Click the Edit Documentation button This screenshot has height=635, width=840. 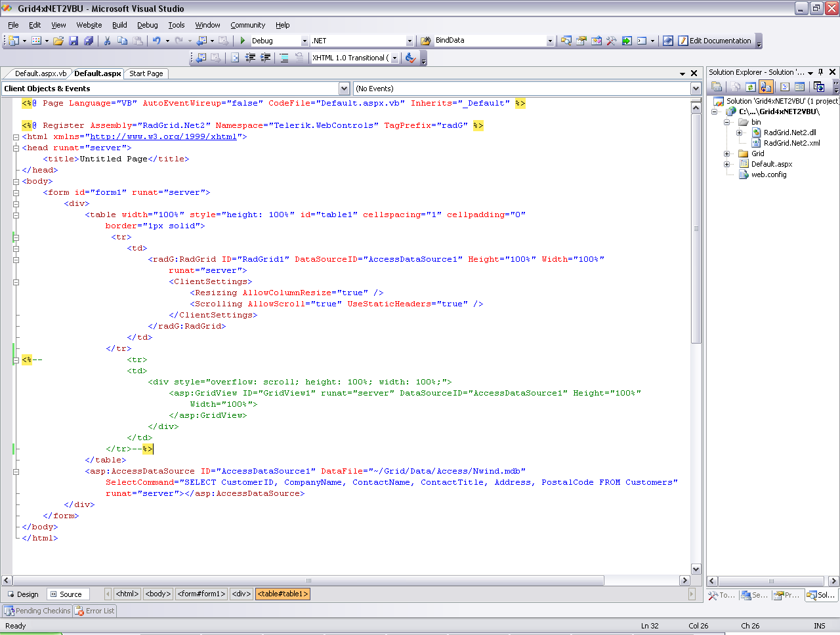(715, 41)
